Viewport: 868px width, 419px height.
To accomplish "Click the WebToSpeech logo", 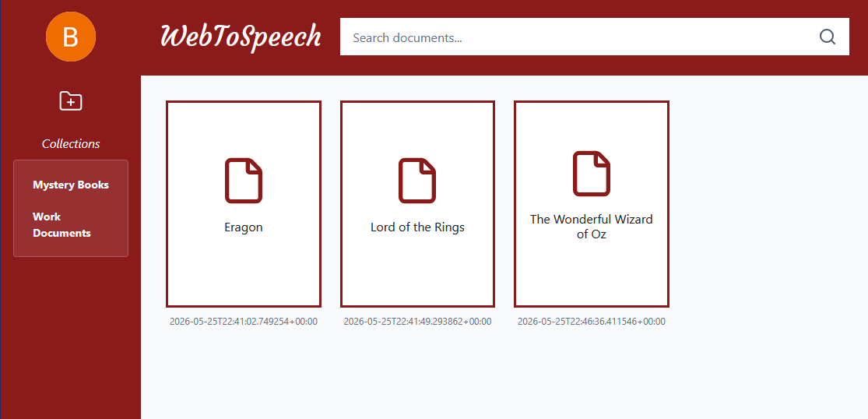I will point(241,37).
